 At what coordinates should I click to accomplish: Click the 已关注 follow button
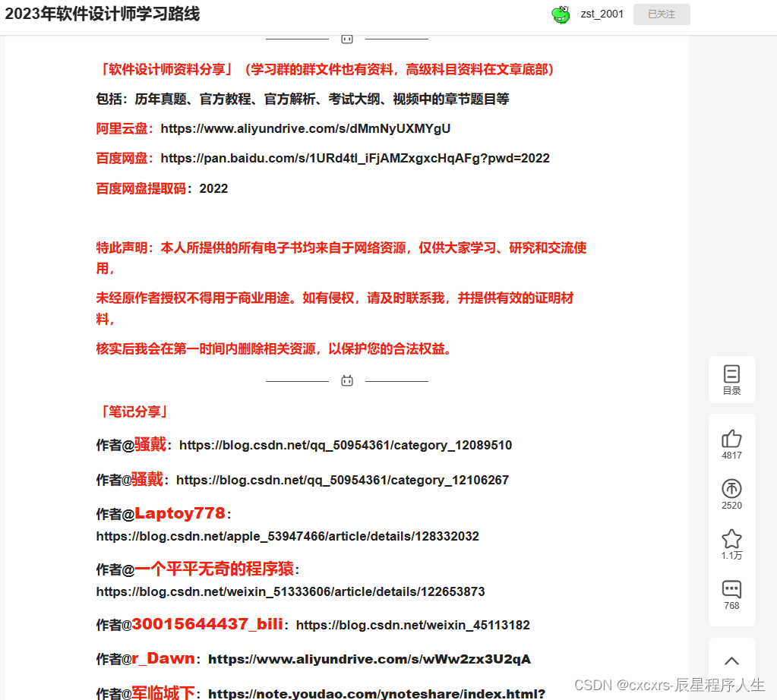(x=662, y=14)
